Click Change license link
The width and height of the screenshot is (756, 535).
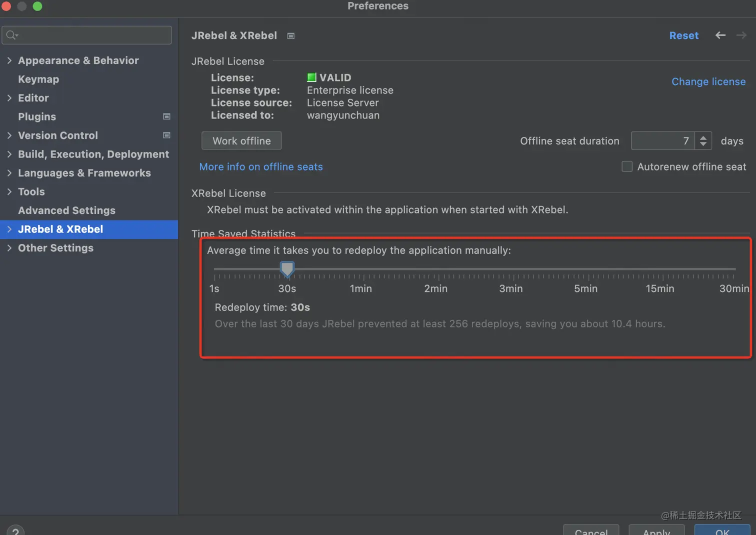click(x=708, y=81)
